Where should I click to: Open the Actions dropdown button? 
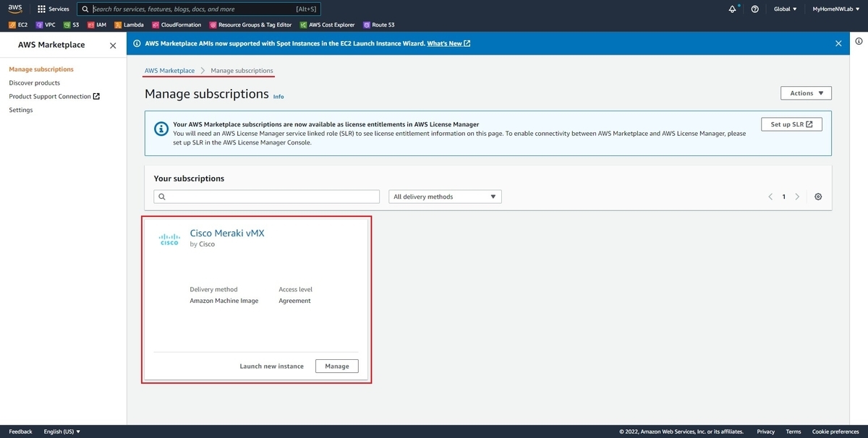coord(806,93)
